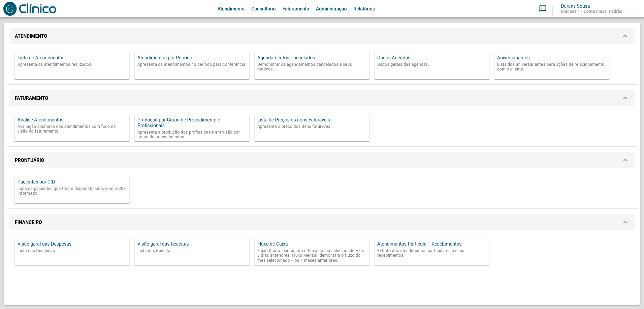Open Pacientes por CID report
This screenshot has width=644, height=309.
(36, 182)
